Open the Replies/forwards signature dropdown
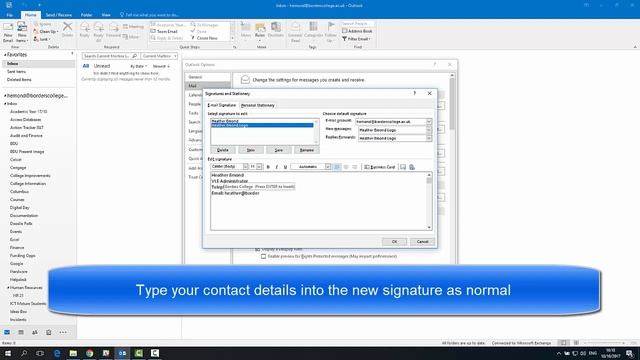 point(429,138)
